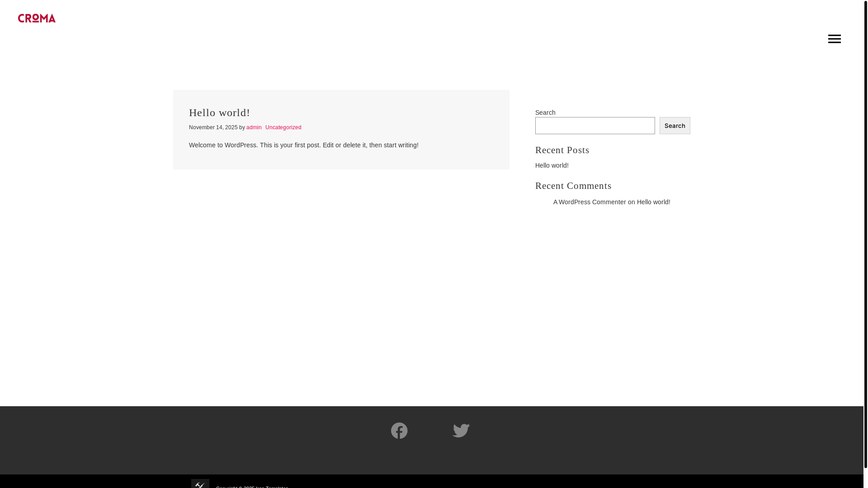Open the Twitter footer icon
868x488 pixels.
pyautogui.click(x=461, y=431)
